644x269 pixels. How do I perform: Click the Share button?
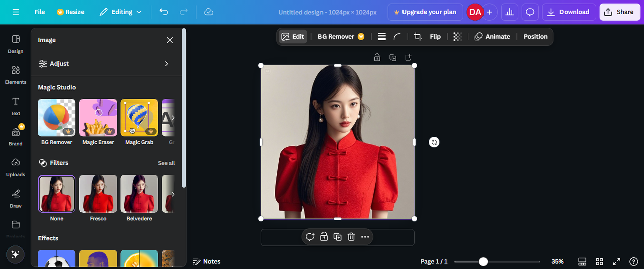pos(619,12)
